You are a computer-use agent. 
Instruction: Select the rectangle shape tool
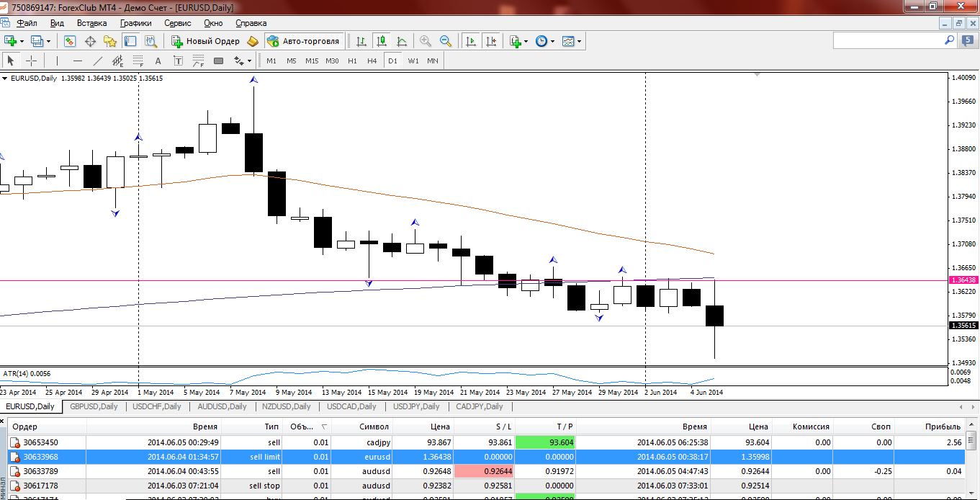(x=219, y=61)
